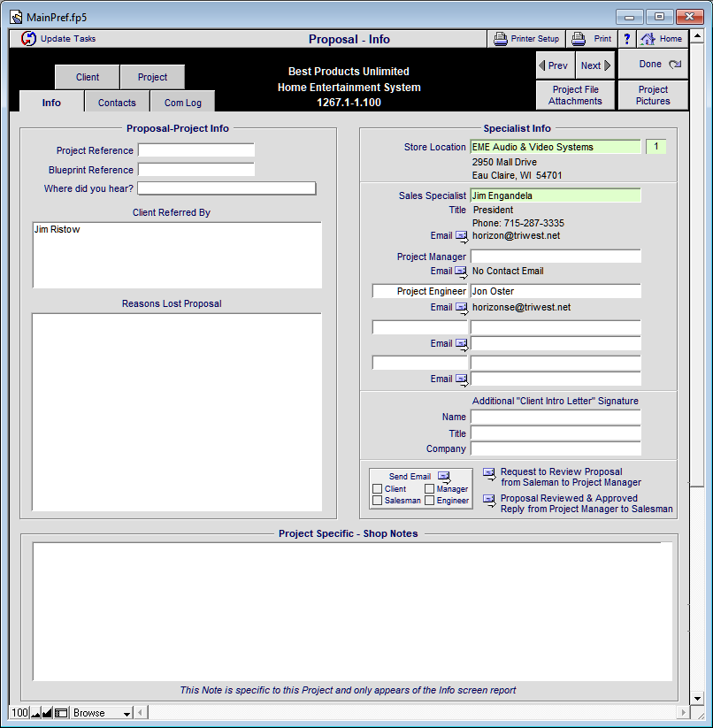Click the horizontal scrollbar left arrow
The image size is (713, 728).
(x=140, y=712)
